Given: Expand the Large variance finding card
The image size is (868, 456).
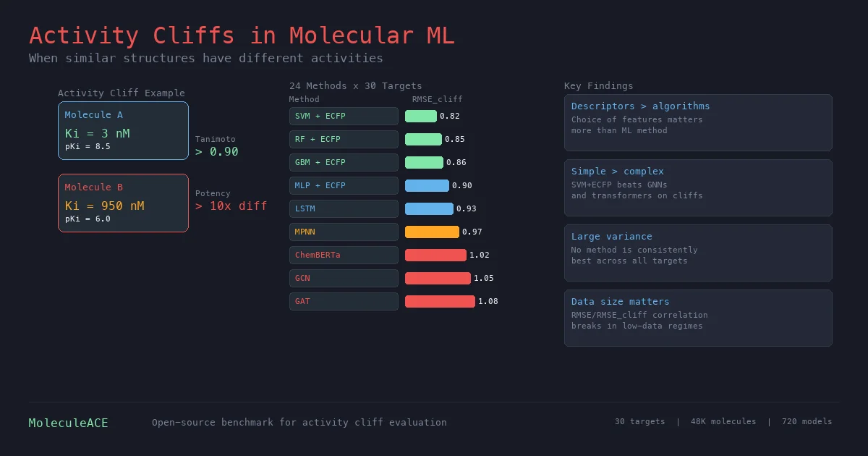Looking at the screenshot, I should pos(698,253).
